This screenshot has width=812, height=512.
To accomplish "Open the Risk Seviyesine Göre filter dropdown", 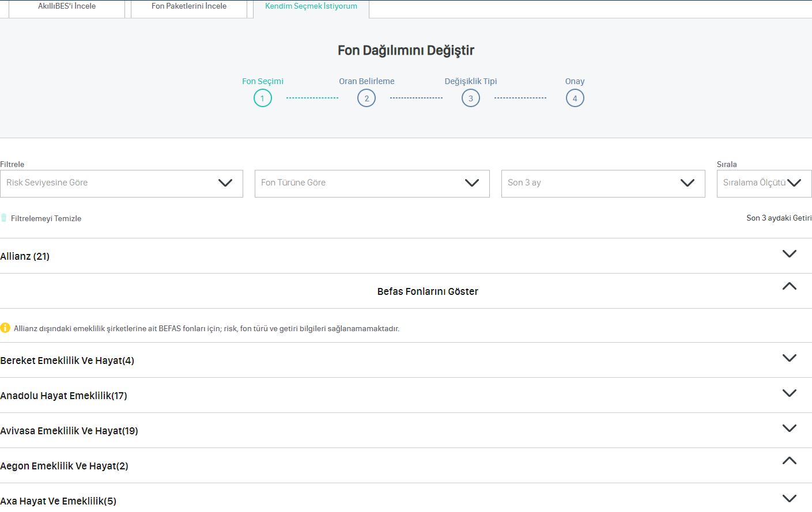I will 122,184.
